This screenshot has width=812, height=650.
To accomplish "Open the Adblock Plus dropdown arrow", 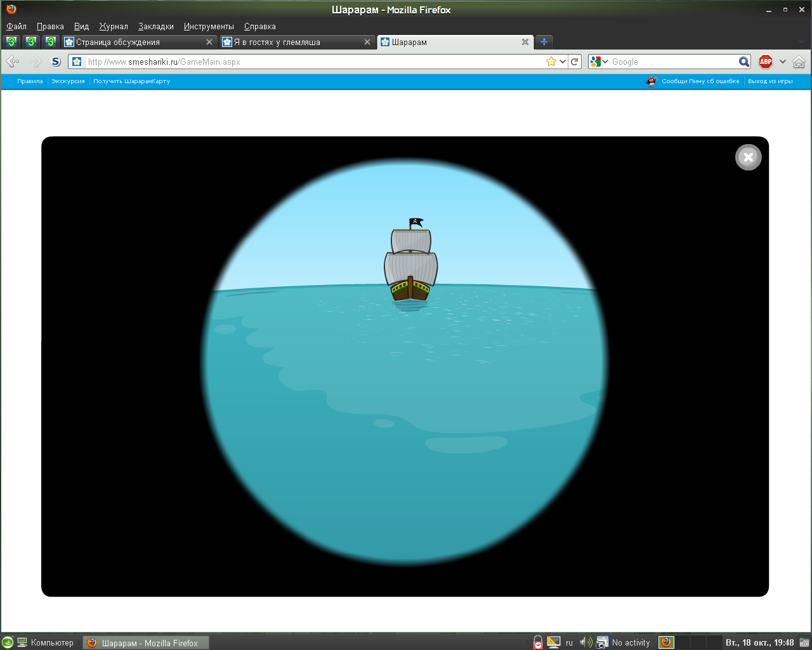I will [783, 62].
